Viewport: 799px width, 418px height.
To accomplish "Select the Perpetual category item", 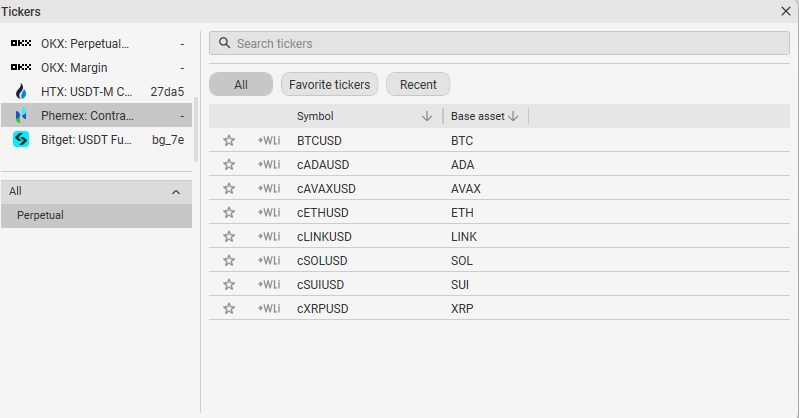I will pyautogui.click(x=40, y=215).
